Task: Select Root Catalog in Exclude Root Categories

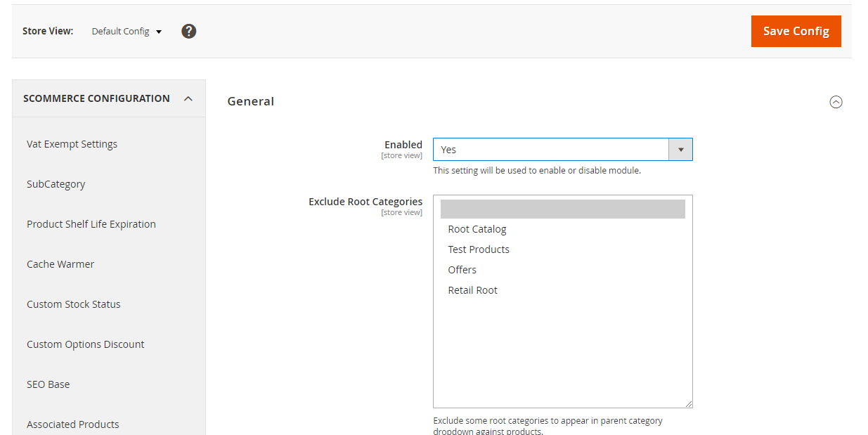Action: pos(477,229)
